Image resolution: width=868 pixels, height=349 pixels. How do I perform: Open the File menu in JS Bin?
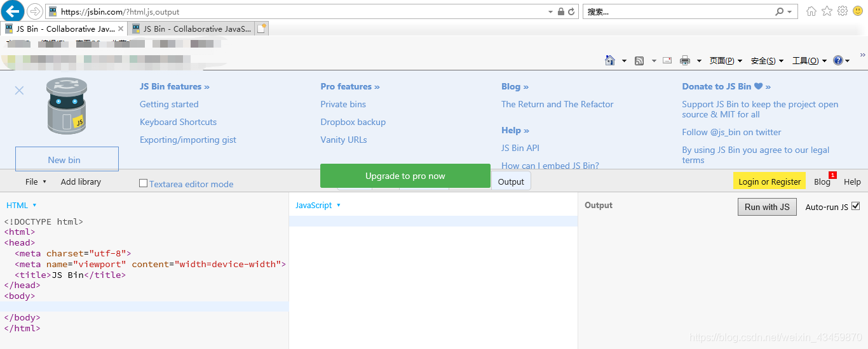click(36, 181)
